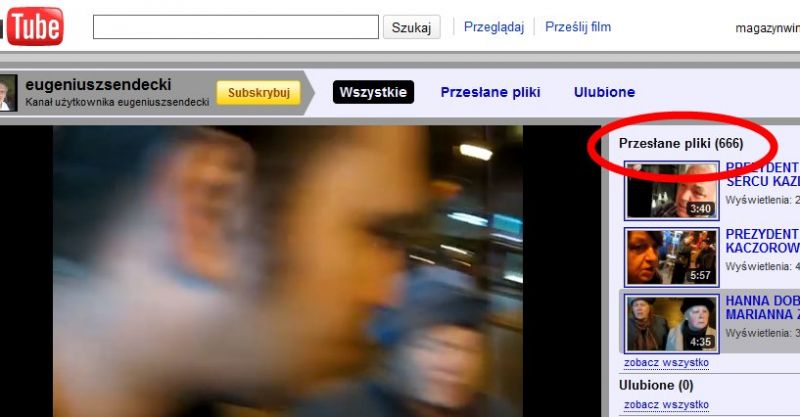The image size is (800, 417).
Task: Click the Szukaj search button
Action: pos(411,28)
